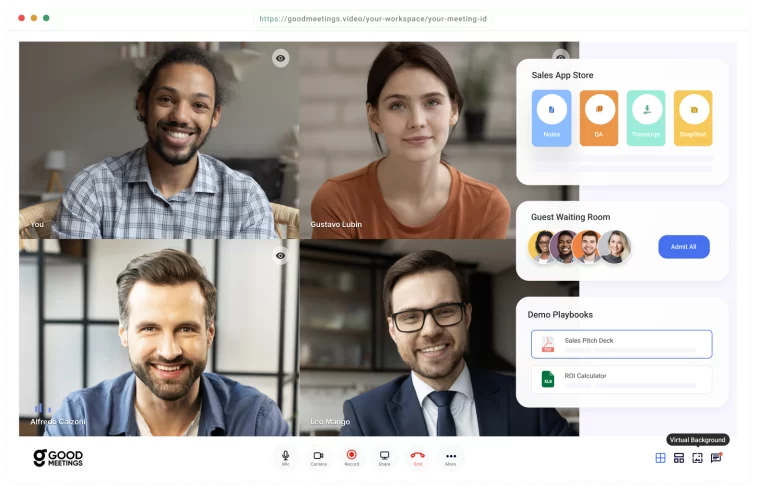
Task: Select the Transcript app tile
Action: click(646, 118)
